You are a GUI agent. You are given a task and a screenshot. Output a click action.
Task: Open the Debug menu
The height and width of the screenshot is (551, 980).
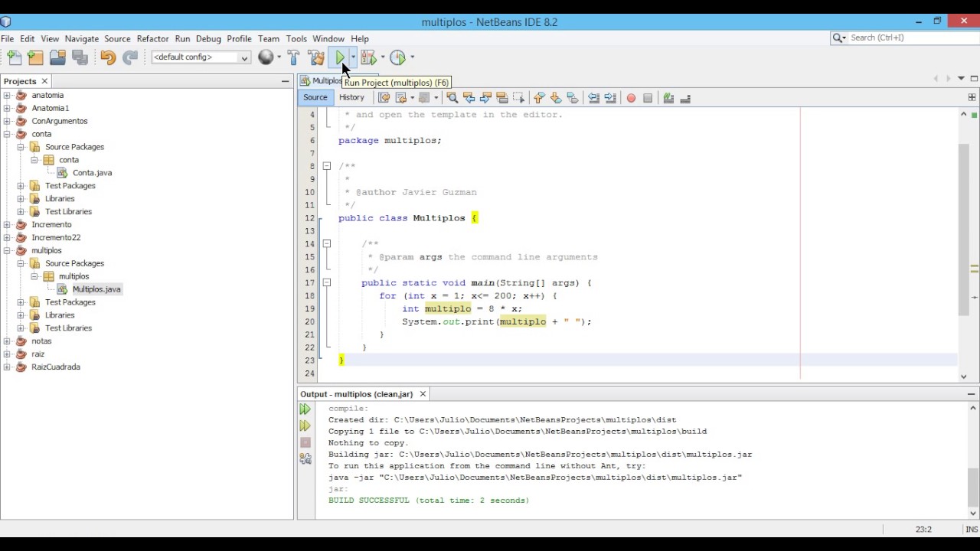(x=208, y=39)
